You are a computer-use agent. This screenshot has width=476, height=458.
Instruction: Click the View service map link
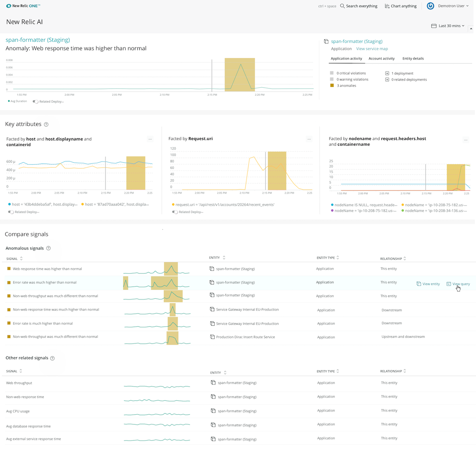(x=372, y=49)
